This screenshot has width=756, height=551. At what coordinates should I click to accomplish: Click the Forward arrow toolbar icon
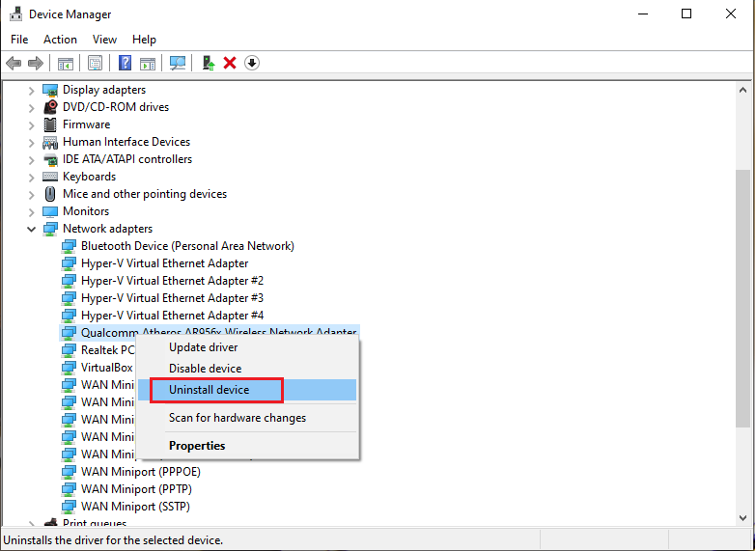tap(36, 63)
